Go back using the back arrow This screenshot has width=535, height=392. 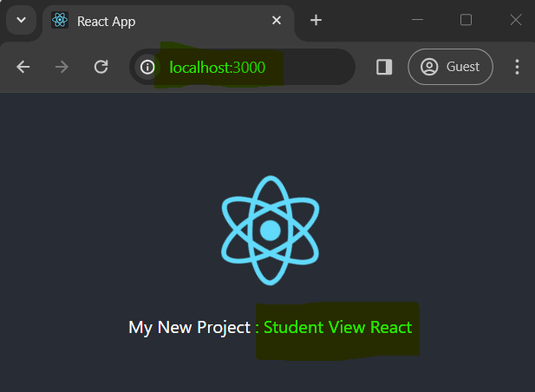tap(23, 67)
